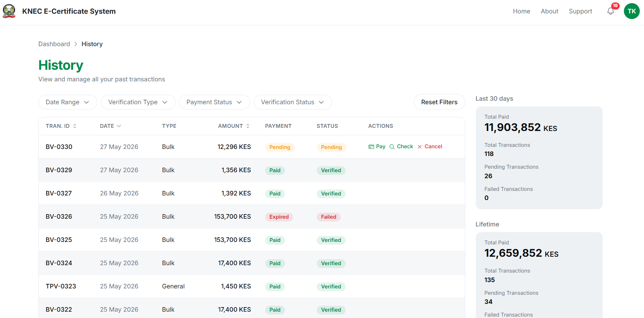The width and height of the screenshot is (644, 318).
Task: Open the Verification Status filter
Action: [x=293, y=102]
